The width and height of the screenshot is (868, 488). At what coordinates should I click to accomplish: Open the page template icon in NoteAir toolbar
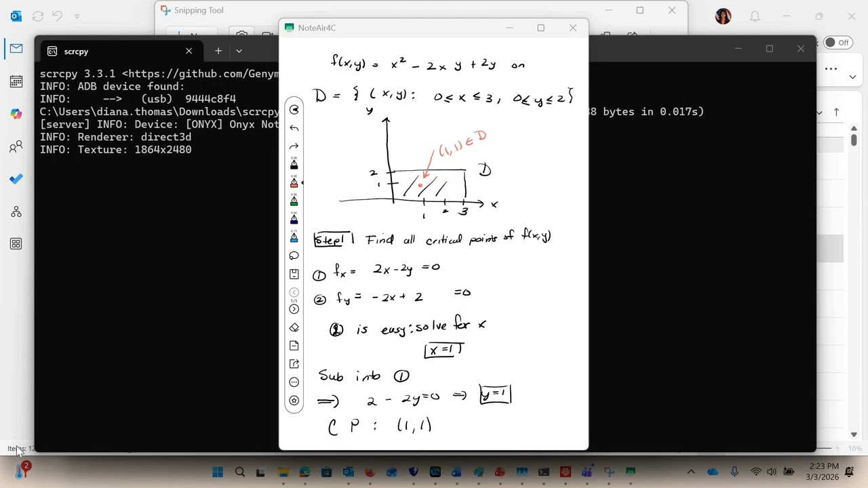pyautogui.click(x=294, y=346)
